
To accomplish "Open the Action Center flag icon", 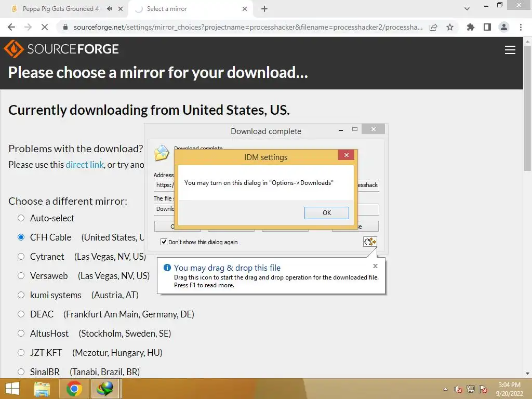I will point(483,389).
